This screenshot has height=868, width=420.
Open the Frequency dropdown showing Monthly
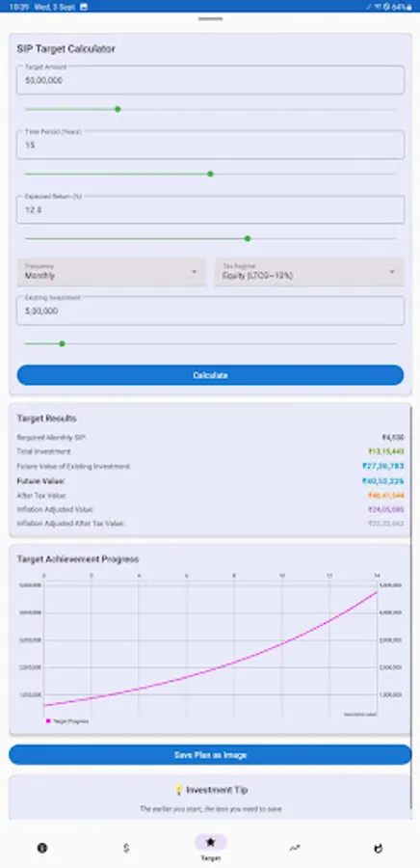pyautogui.click(x=112, y=272)
